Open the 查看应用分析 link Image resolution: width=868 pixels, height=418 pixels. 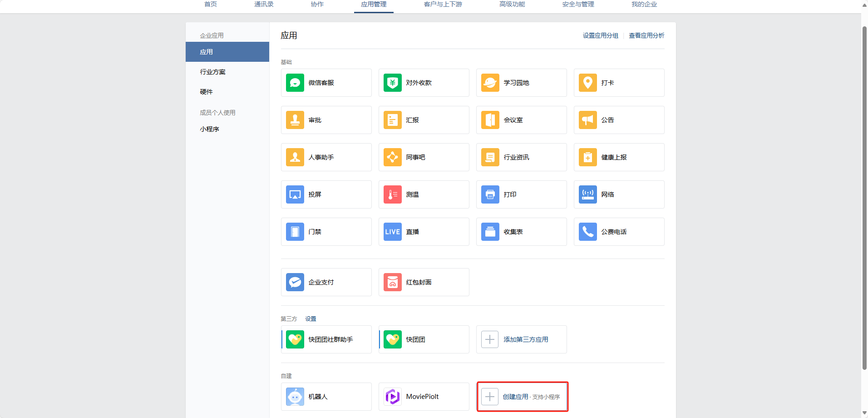646,35
